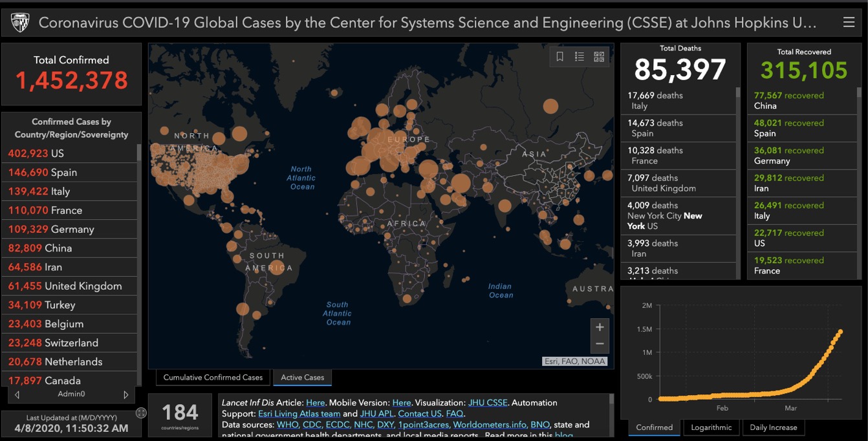
Task: Select the Confirmed chart tab
Action: click(x=655, y=427)
